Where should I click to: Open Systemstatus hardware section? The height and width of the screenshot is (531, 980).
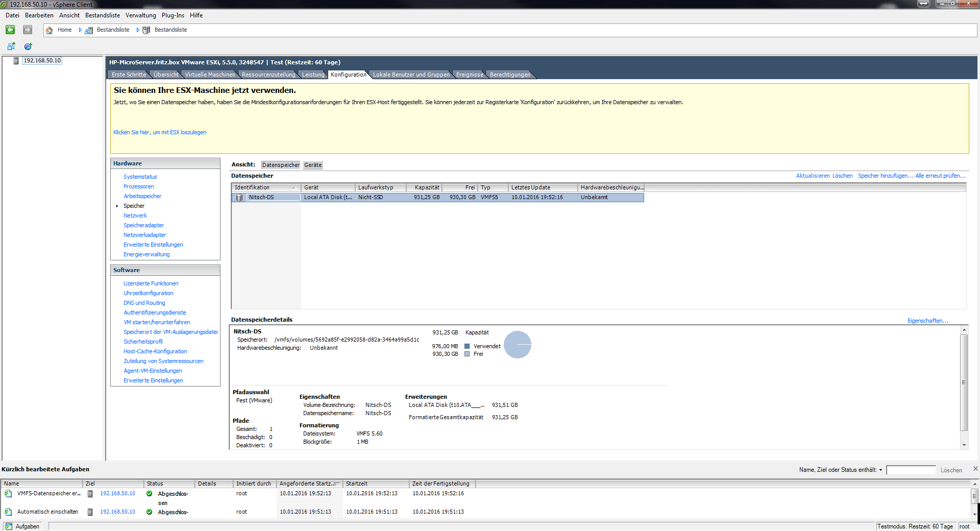point(140,177)
